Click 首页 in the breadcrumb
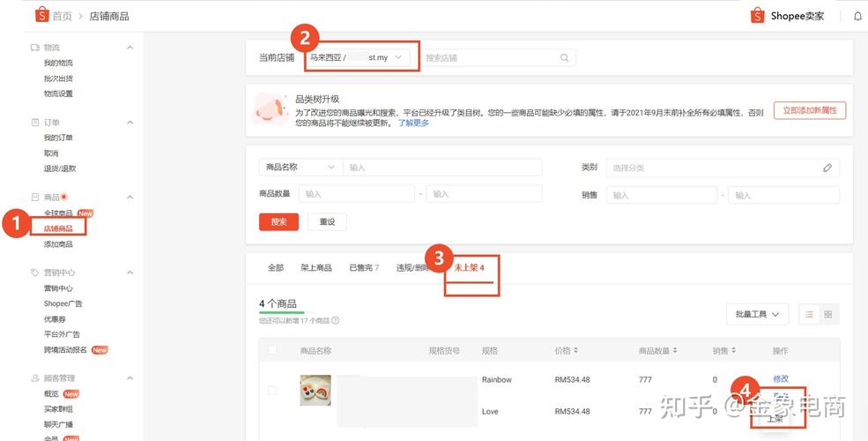Viewport: 868px width, 441px height. coord(63,16)
